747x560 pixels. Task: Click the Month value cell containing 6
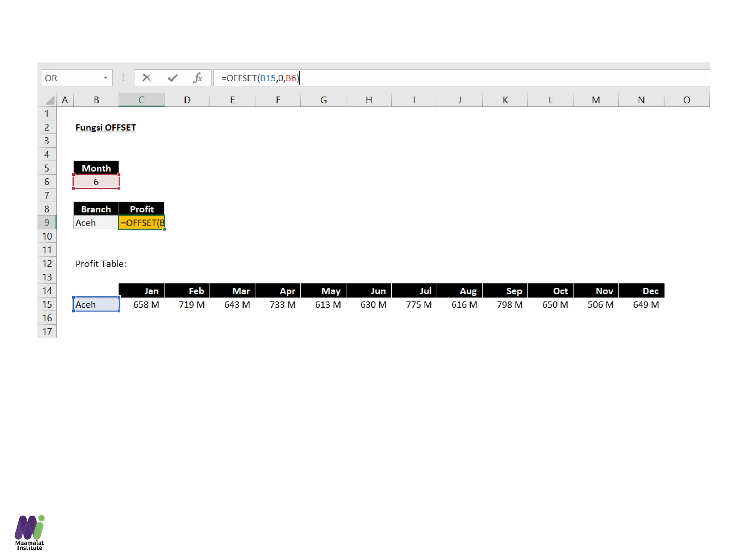tap(96, 182)
